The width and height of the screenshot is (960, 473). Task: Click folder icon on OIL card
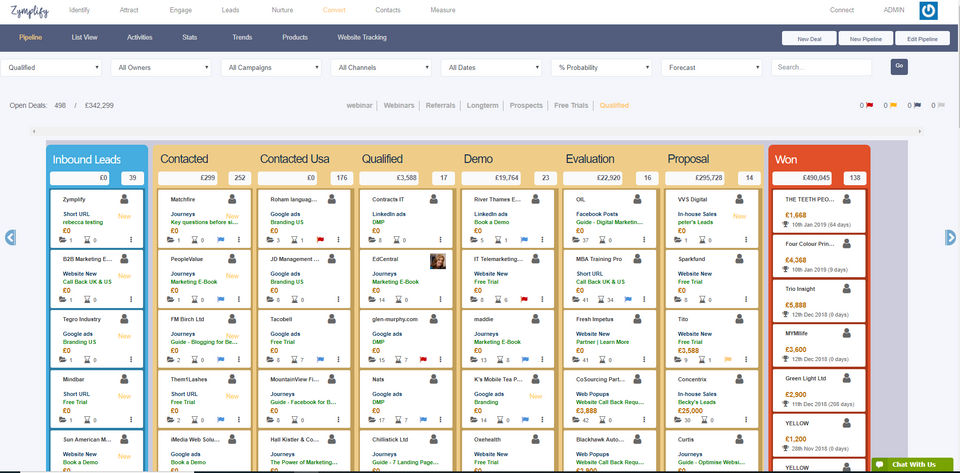[x=577, y=240]
